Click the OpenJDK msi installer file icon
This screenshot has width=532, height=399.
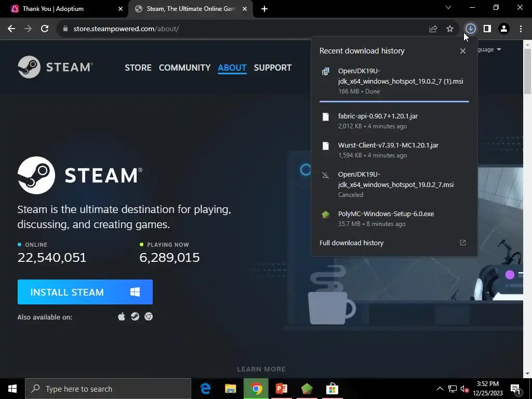click(325, 72)
